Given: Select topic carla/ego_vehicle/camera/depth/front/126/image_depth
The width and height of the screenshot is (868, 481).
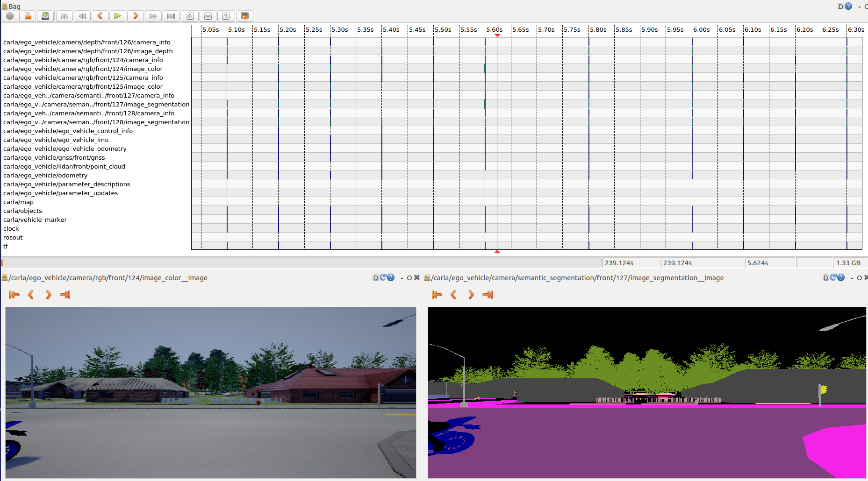Looking at the screenshot, I should 88,51.
